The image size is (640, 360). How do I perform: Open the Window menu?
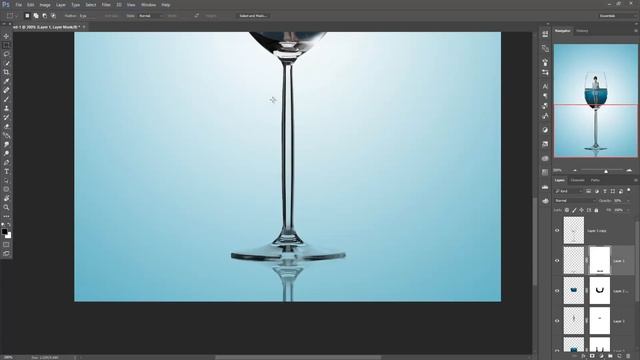(149, 5)
